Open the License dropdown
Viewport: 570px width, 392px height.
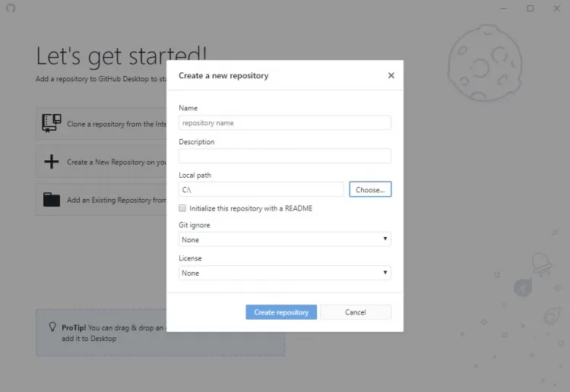(x=284, y=273)
